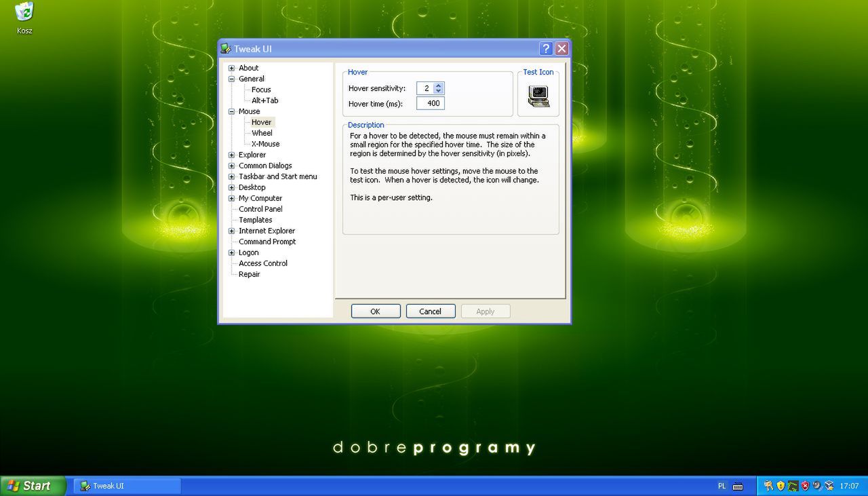Click the speaker device tray icon
The height and width of the screenshot is (496, 868).
coord(817,486)
